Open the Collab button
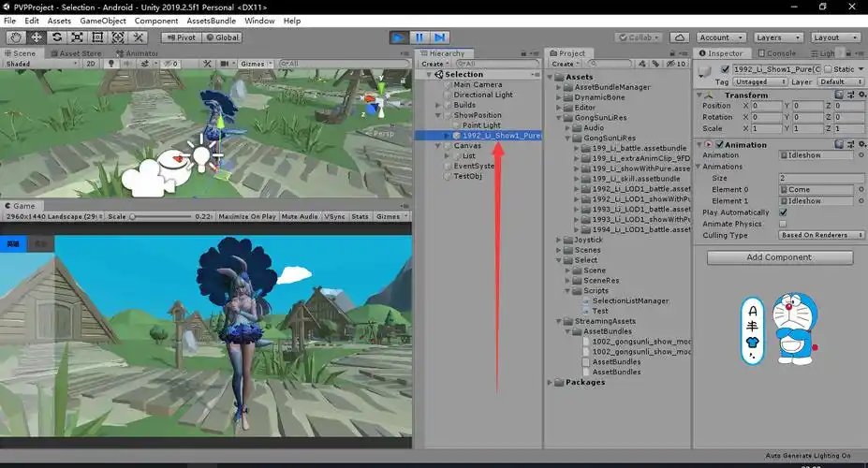Image resolution: width=868 pixels, height=468 pixels. 640,37
